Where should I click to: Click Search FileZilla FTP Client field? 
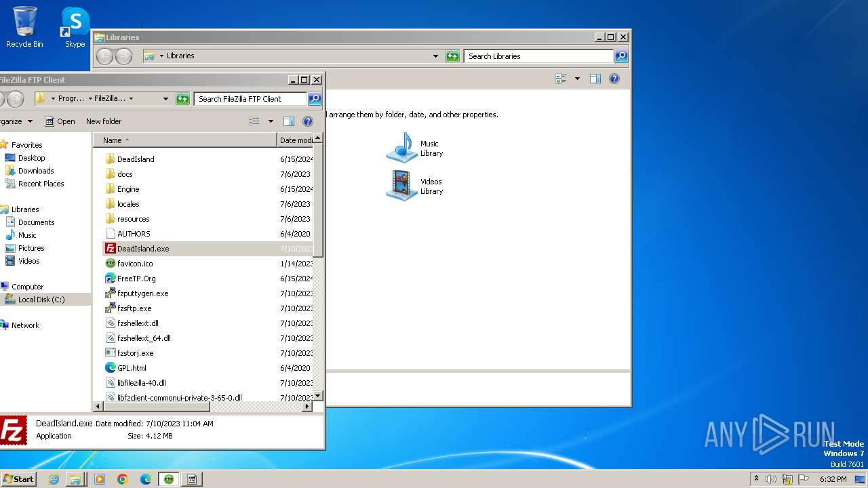click(251, 99)
